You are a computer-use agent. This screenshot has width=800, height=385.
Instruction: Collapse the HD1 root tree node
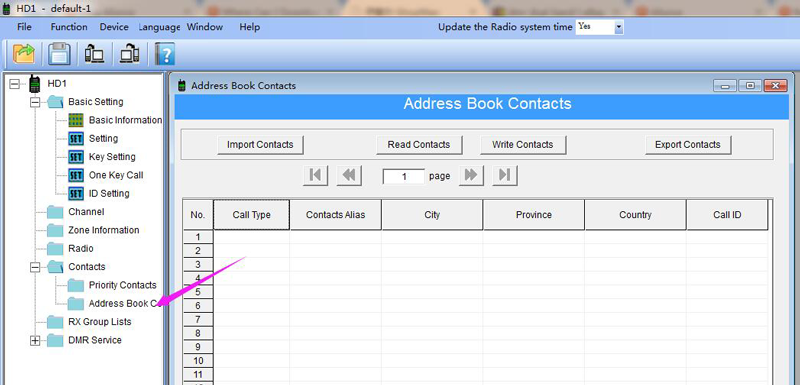point(14,84)
